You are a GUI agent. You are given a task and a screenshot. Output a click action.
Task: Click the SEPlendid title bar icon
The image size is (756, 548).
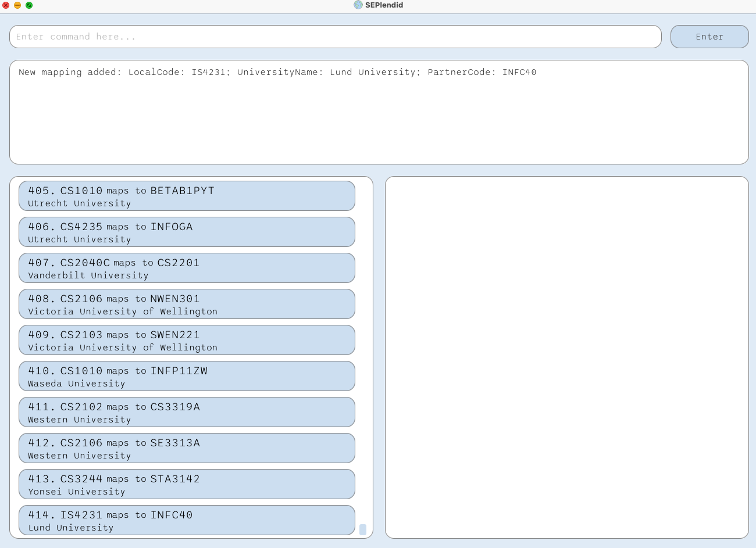(x=358, y=5)
